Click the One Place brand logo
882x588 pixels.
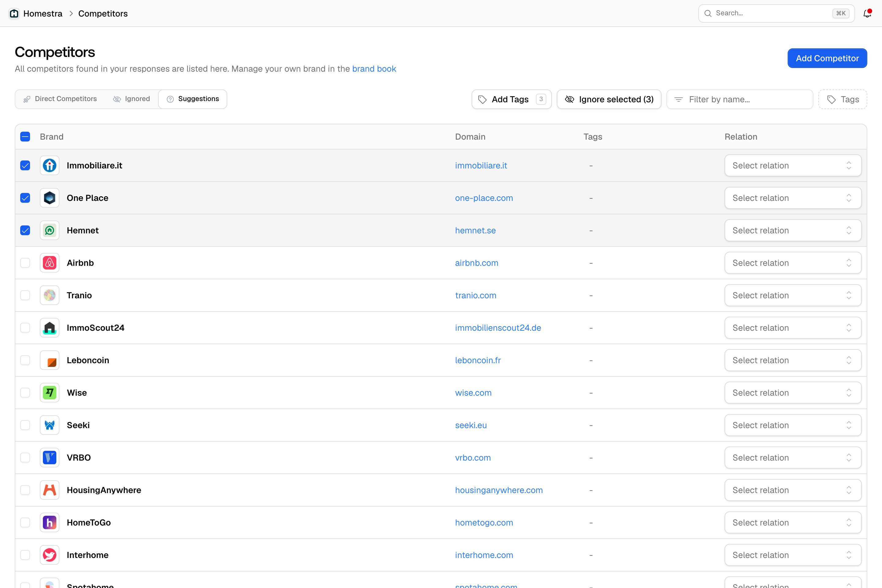tap(50, 198)
